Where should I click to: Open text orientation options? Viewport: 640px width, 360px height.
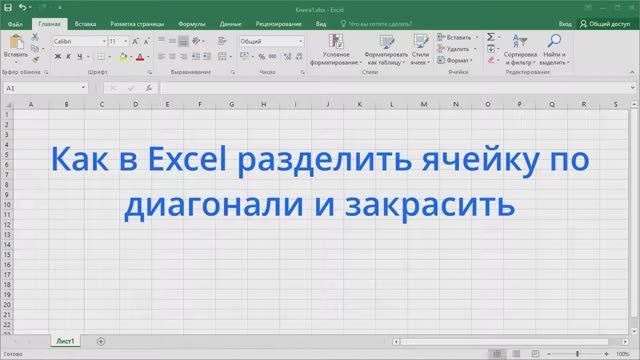198,41
